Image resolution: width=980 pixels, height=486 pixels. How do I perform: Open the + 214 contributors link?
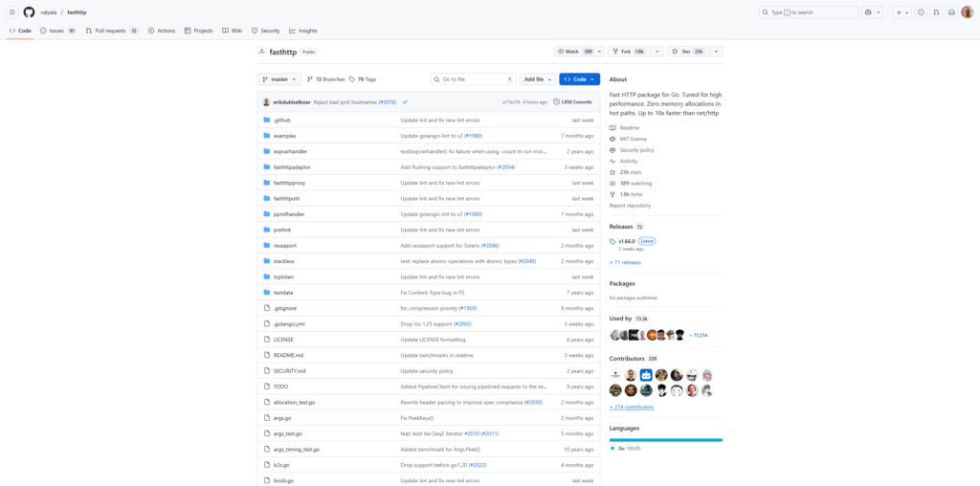tap(632, 407)
